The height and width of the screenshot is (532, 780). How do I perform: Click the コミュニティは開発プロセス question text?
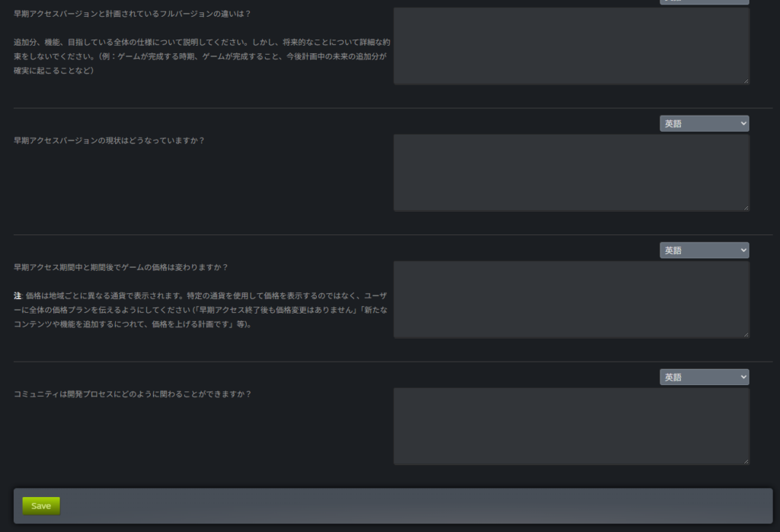click(132, 394)
